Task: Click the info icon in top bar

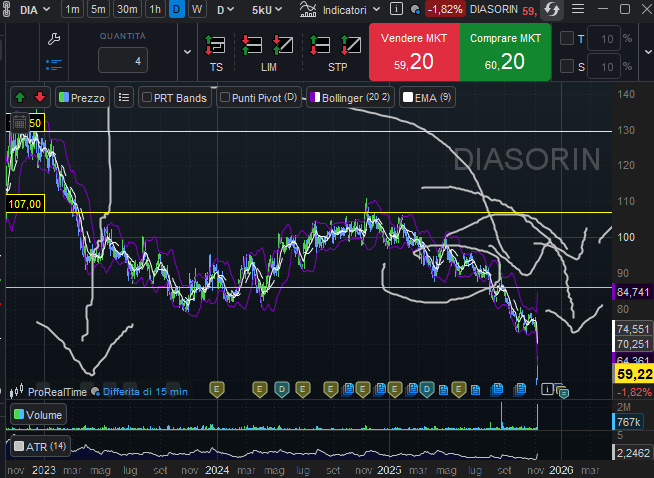Action: (x=397, y=9)
